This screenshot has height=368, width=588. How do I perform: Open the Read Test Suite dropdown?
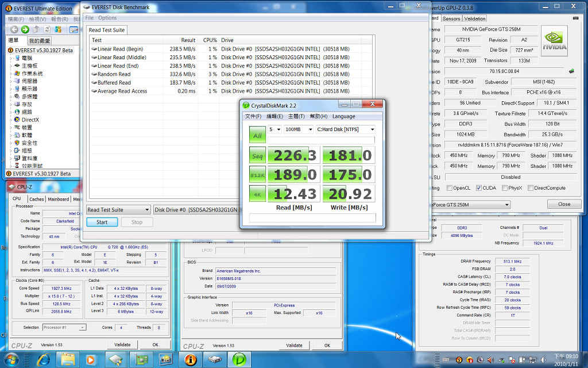click(118, 209)
